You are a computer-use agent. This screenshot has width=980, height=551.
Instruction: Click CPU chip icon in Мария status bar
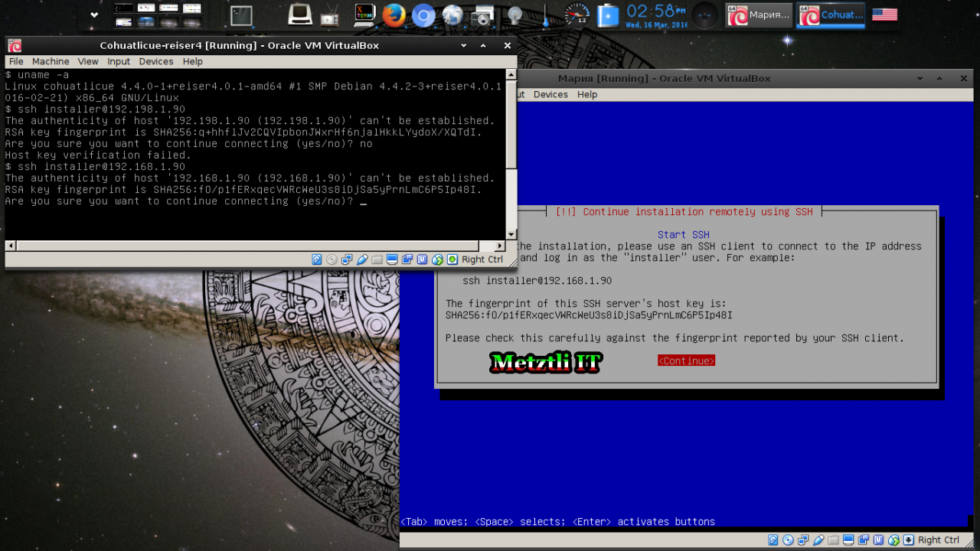tap(878, 540)
